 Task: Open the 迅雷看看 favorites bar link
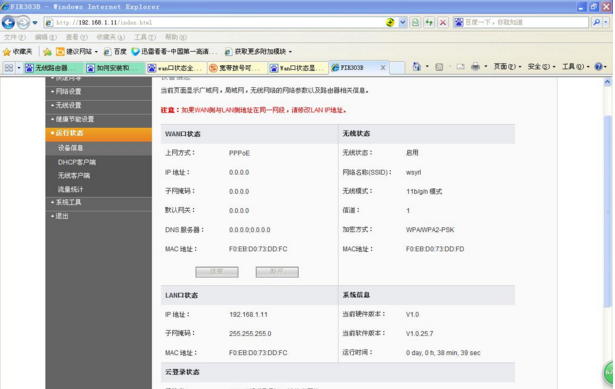coord(174,51)
